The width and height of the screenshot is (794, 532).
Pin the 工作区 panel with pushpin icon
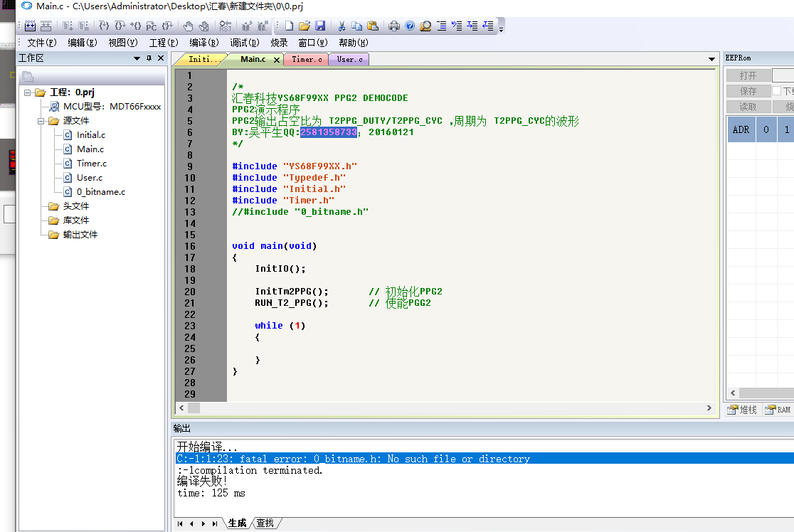click(149, 58)
